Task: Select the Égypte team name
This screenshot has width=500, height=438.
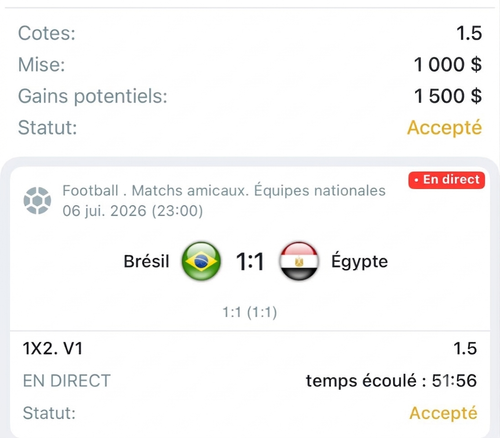Action: click(x=359, y=261)
